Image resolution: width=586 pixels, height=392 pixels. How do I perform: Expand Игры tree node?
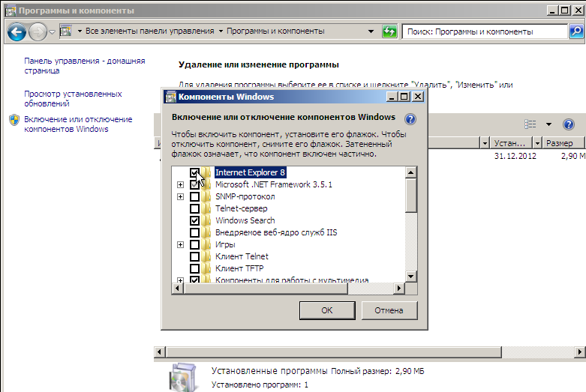[181, 244]
